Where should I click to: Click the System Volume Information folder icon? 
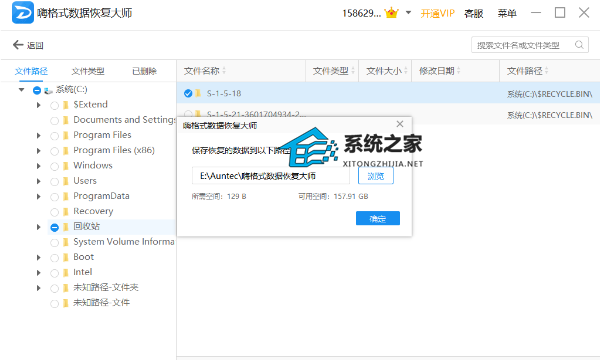click(x=66, y=242)
